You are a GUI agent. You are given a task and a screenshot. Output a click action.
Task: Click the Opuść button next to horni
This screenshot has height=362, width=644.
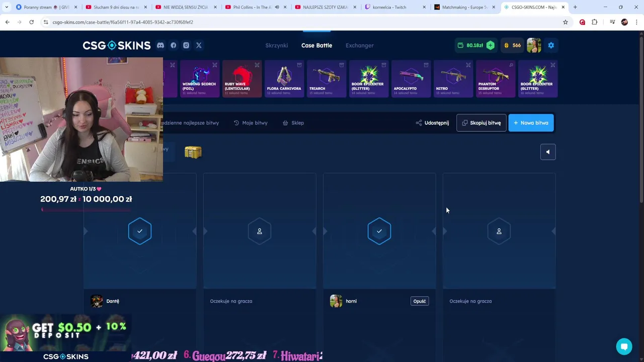420,301
